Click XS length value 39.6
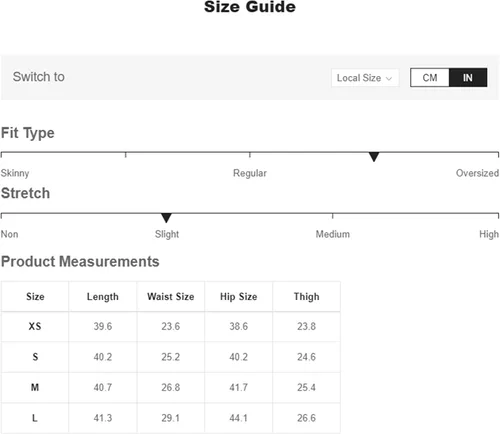Image resolution: width=500 pixels, height=434 pixels. point(103,326)
